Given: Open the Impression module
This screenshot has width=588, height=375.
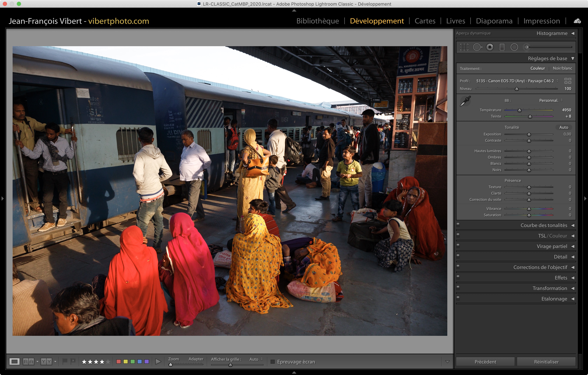Looking at the screenshot, I should (x=541, y=21).
